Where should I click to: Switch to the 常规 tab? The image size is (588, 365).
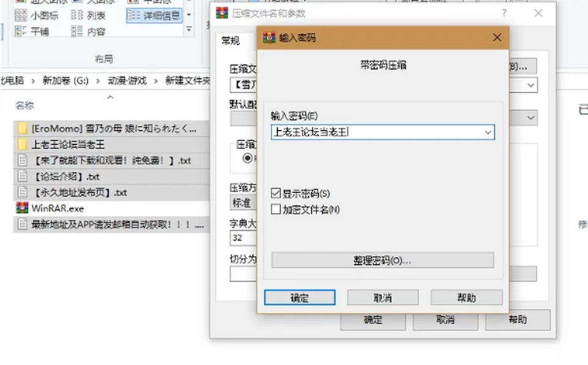point(230,40)
